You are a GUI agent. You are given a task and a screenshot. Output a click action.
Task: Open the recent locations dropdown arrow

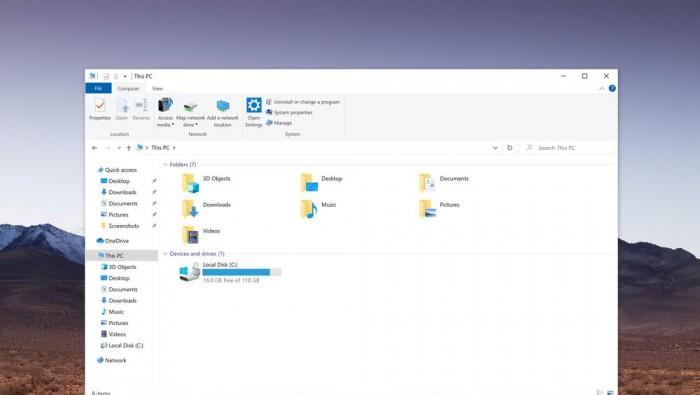(x=119, y=148)
